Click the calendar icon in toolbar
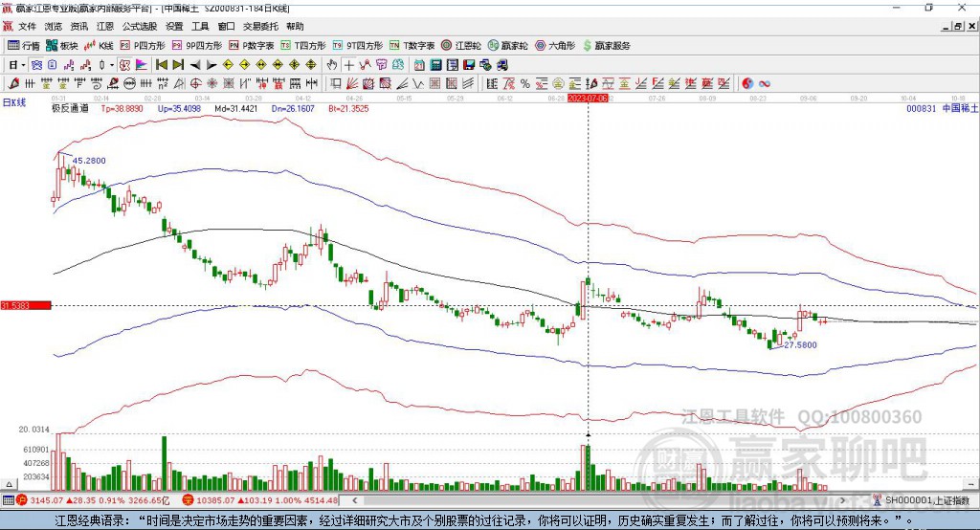Screen dimensions: 980x530 (x=419, y=65)
